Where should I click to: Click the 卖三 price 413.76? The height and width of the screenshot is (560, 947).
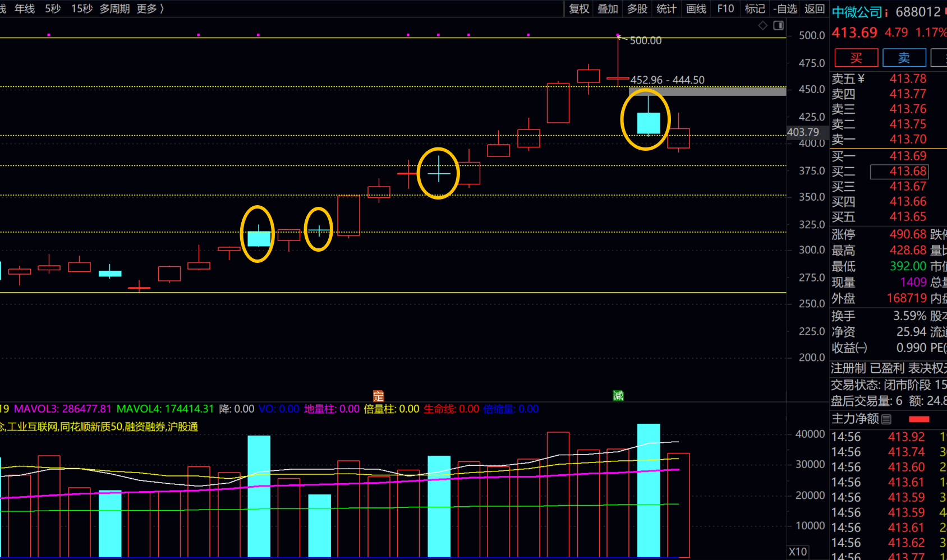pos(908,109)
